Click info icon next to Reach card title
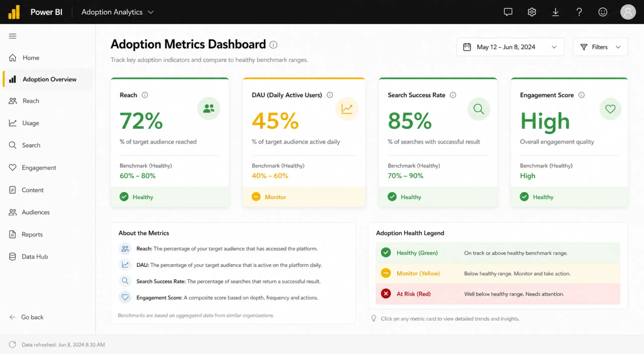The height and width of the screenshot is (354, 644). (145, 95)
